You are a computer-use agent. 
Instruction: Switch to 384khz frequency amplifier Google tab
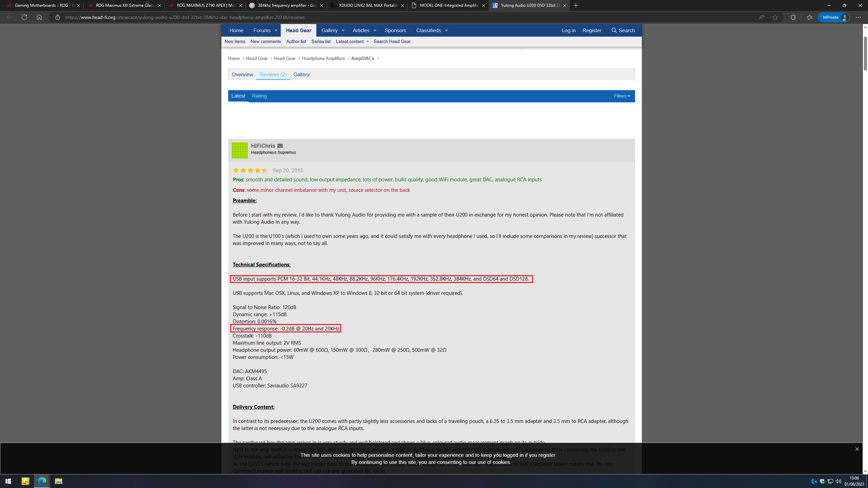pyautogui.click(x=286, y=5)
